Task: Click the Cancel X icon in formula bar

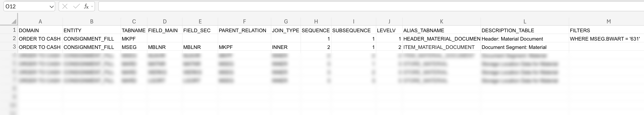Action: [x=65, y=6]
